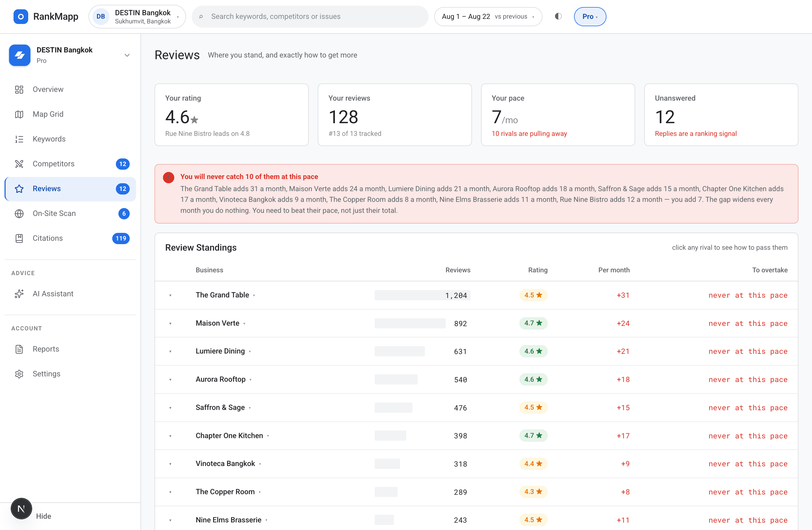Click the To overtake column header
The width and height of the screenshot is (812, 530).
(770, 270)
